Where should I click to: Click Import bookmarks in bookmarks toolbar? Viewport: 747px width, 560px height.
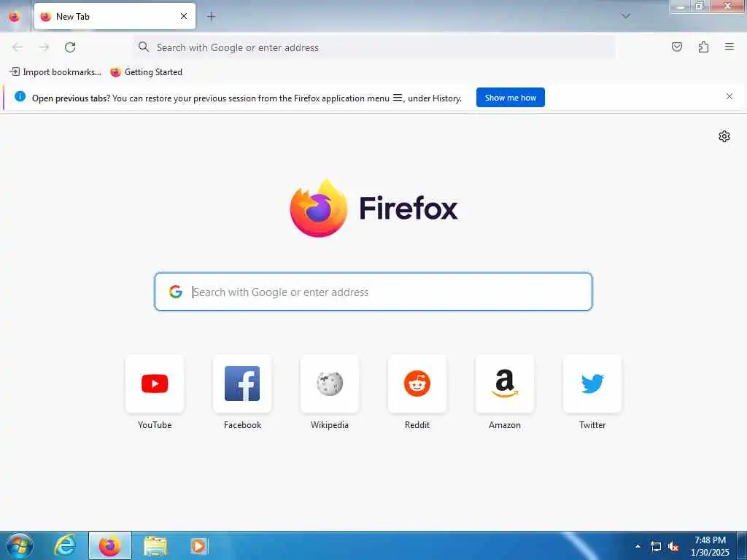(x=55, y=72)
